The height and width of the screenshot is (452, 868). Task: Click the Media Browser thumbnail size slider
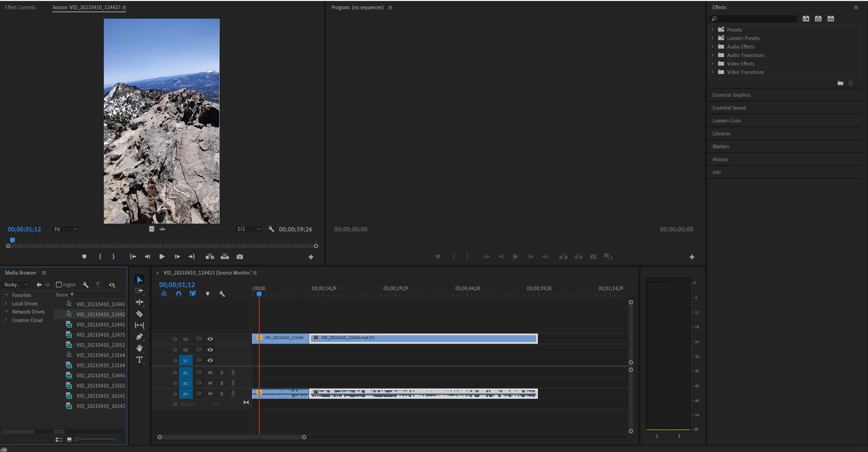click(95, 439)
